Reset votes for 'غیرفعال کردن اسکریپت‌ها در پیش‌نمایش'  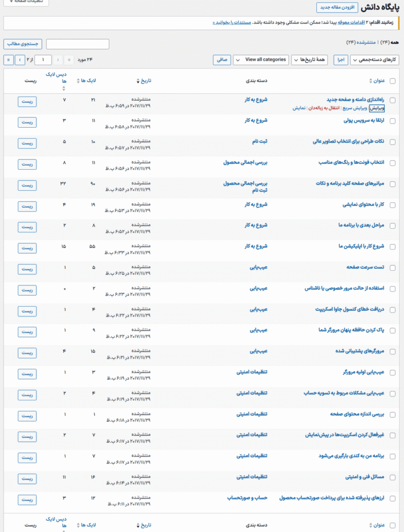tap(27, 437)
